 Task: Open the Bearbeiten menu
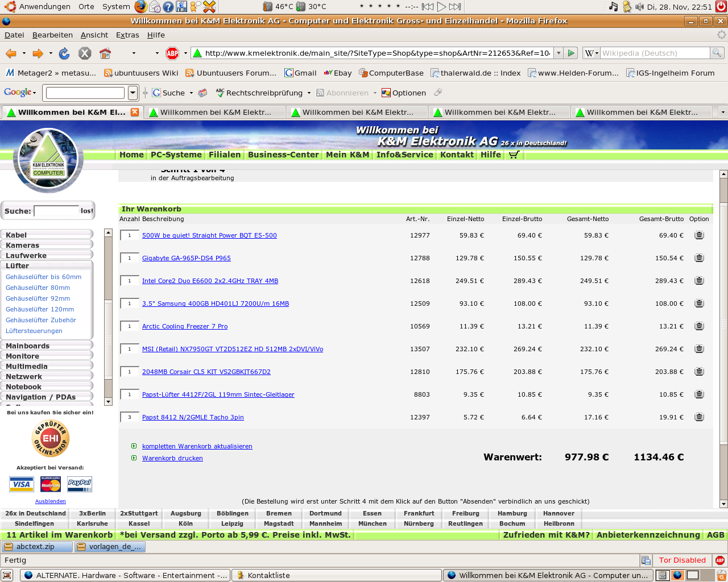pos(52,35)
